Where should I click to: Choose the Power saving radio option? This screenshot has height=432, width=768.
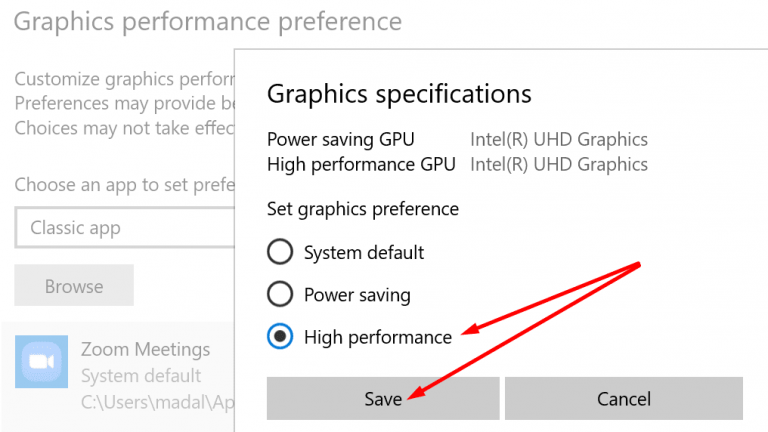[281, 295]
